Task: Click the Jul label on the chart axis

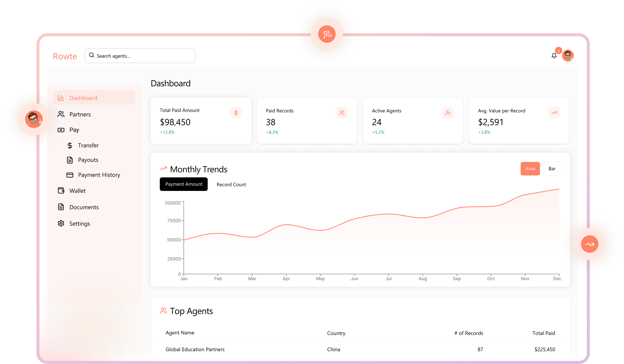Action: point(388,278)
